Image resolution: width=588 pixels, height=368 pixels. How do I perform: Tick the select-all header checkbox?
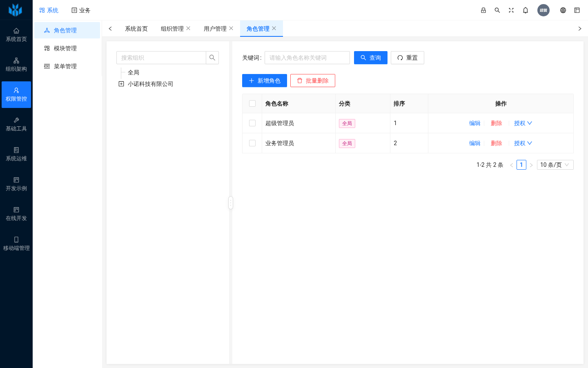point(252,103)
